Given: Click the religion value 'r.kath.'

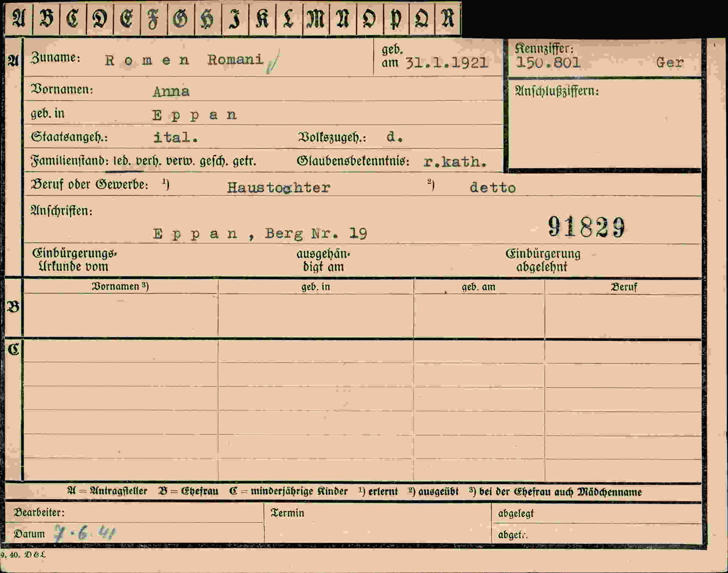Looking at the screenshot, I should pos(455,162).
